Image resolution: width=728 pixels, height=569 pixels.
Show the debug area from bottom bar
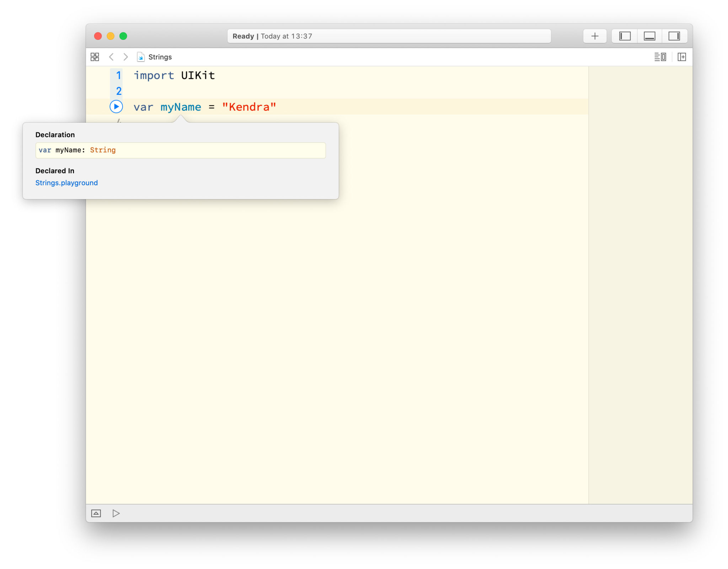coord(96,513)
